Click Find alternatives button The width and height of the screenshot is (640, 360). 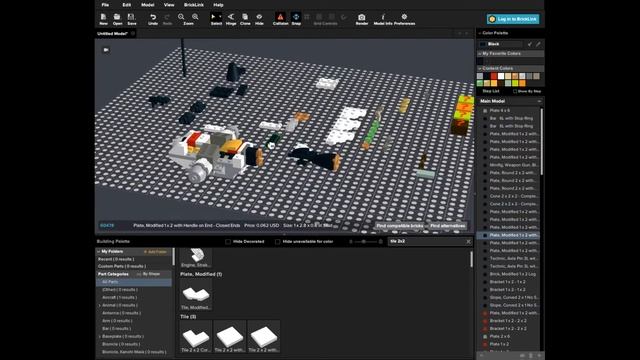tap(447, 226)
